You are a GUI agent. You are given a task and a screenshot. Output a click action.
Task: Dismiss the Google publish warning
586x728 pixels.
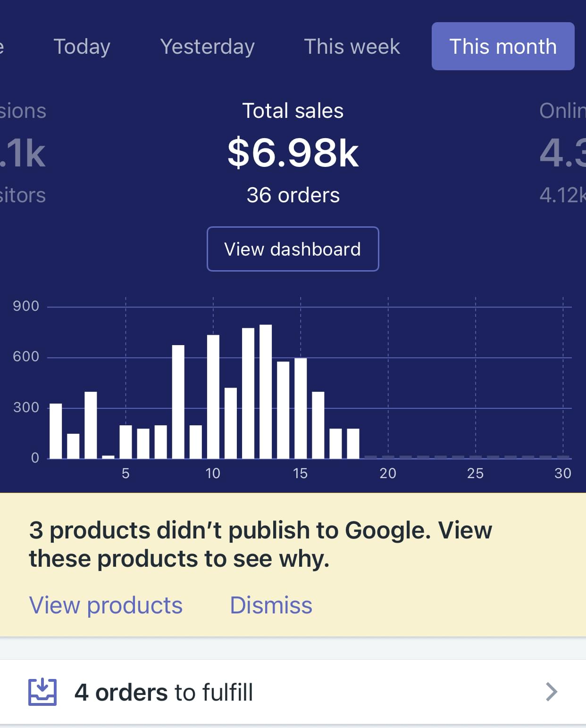[x=271, y=605]
